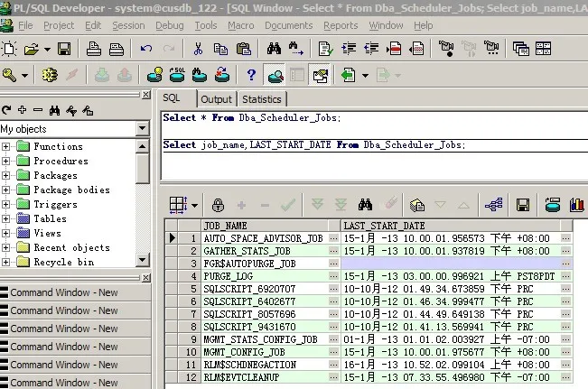The height and width of the screenshot is (389, 588).
Task: Click the Execute gear icon
Action: (50, 75)
